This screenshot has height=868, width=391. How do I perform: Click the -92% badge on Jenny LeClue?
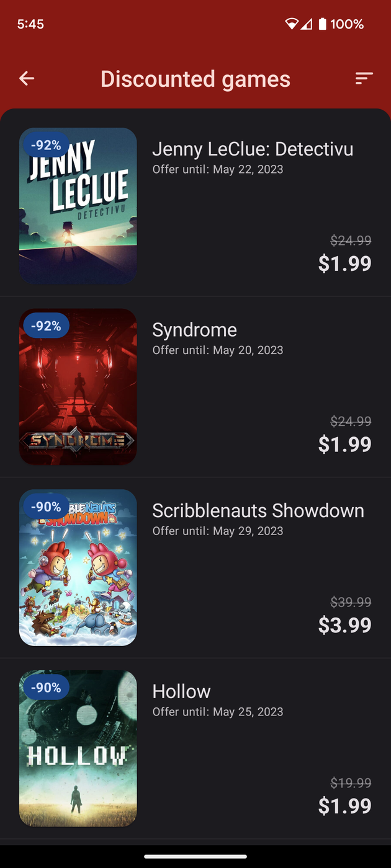click(47, 145)
